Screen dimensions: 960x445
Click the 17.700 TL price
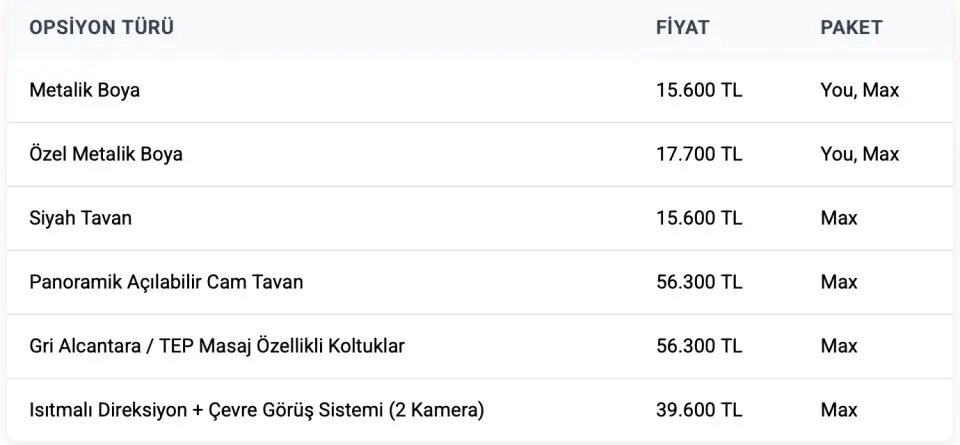[699, 155]
